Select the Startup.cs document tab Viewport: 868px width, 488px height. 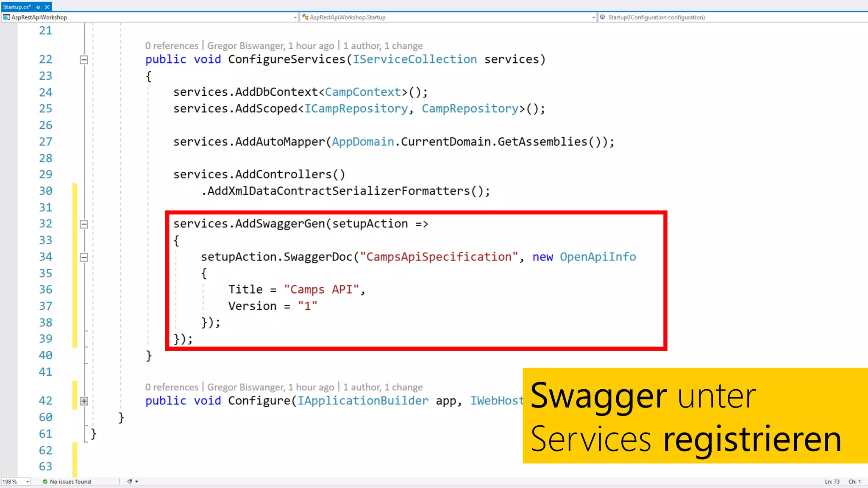pyautogui.click(x=17, y=7)
